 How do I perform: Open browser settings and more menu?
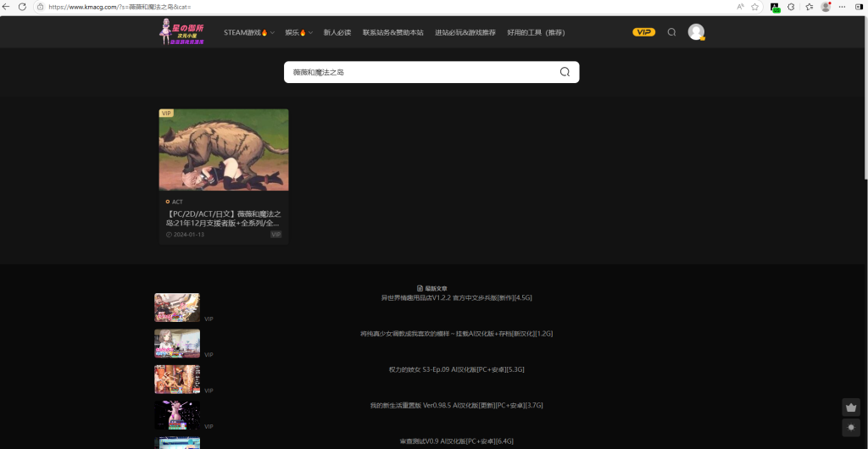[843, 7]
